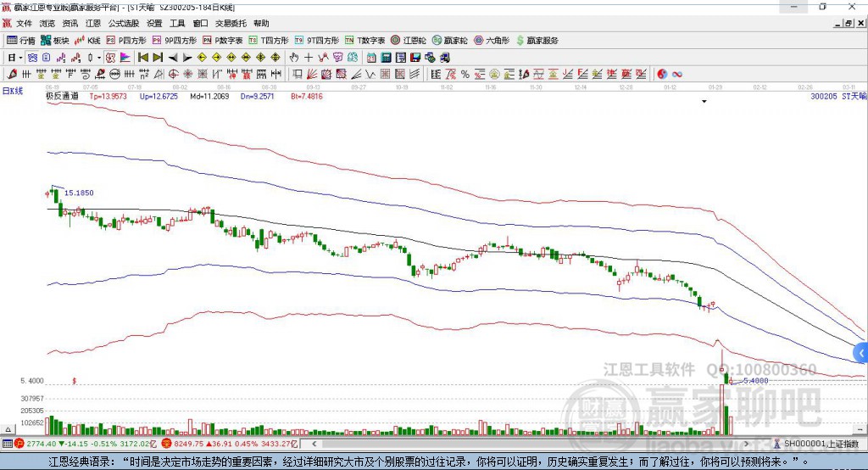
Task: Click the first yellow diamond arrow icon
Action: [x=202, y=58]
